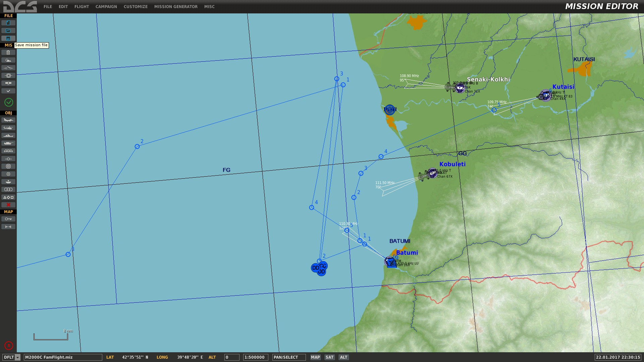Open the mission briefing clipboard icon

[8, 52]
